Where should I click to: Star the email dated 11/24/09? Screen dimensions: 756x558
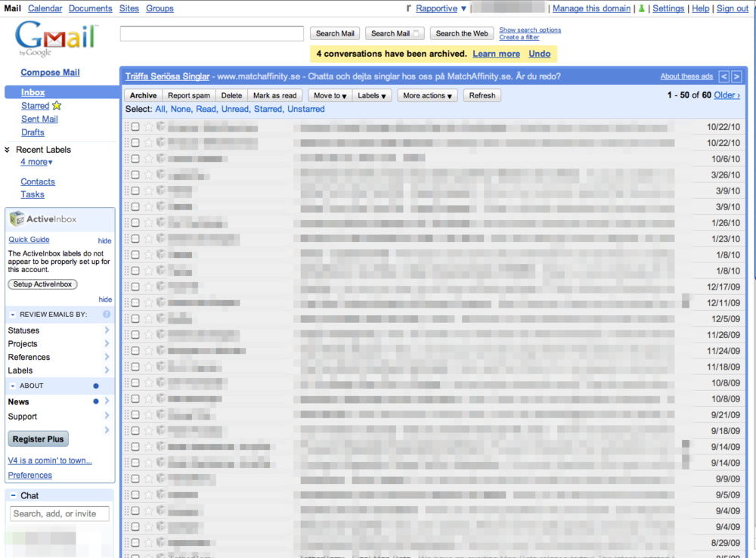[148, 351]
